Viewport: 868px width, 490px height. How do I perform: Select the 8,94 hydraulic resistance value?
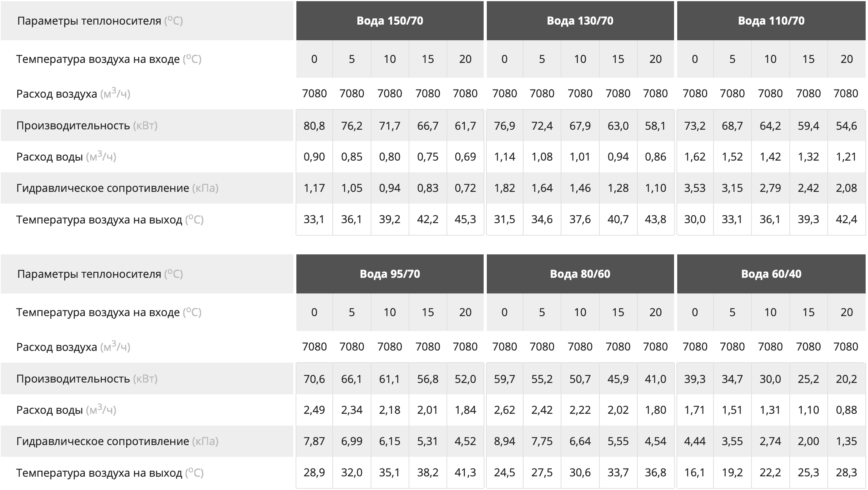[504, 442]
